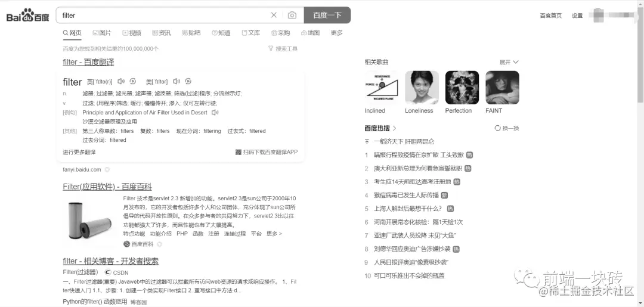This screenshot has height=307, width=644.
Task: Open the 地图 tab
Action: tap(311, 33)
